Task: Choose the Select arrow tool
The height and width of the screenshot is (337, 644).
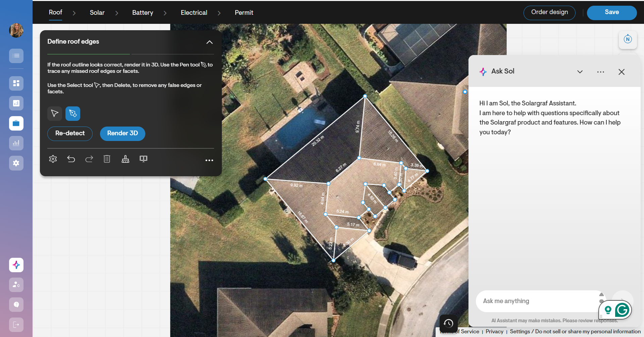Action: [x=54, y=113]
